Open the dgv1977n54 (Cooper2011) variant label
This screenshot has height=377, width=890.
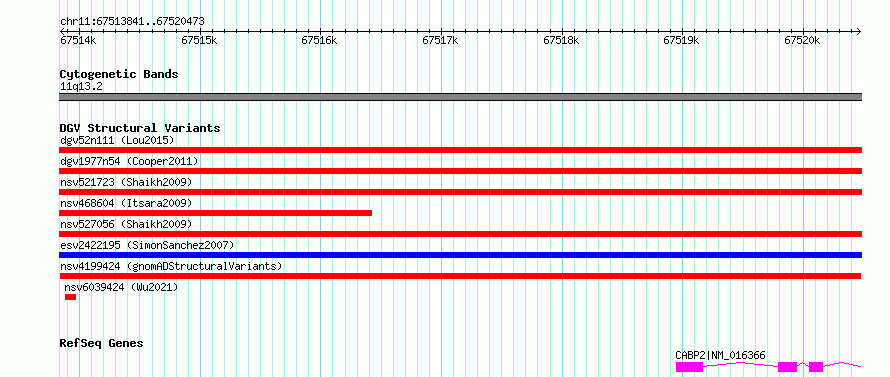[129, 161]
